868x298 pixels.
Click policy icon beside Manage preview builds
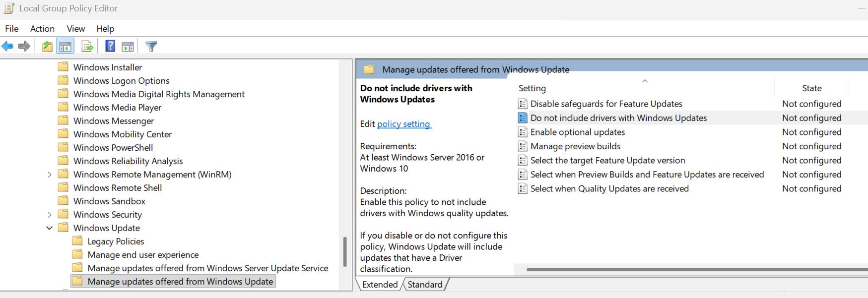coord(522,146)
